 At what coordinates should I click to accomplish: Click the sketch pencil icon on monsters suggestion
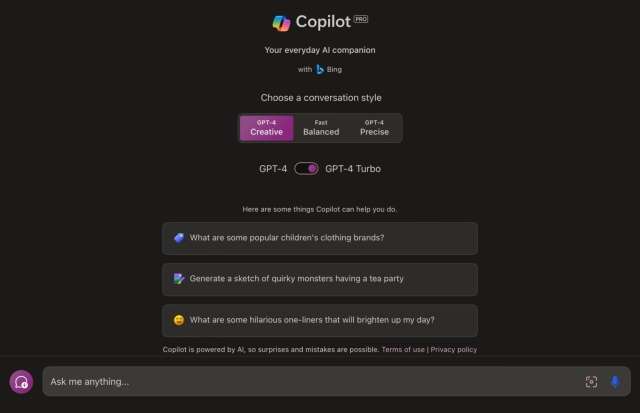[x=179, y=279]
